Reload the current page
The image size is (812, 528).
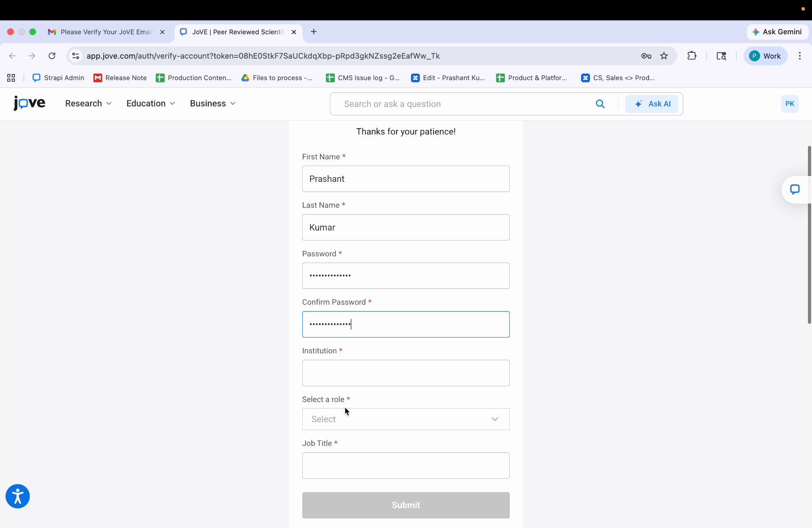point(52,56)
